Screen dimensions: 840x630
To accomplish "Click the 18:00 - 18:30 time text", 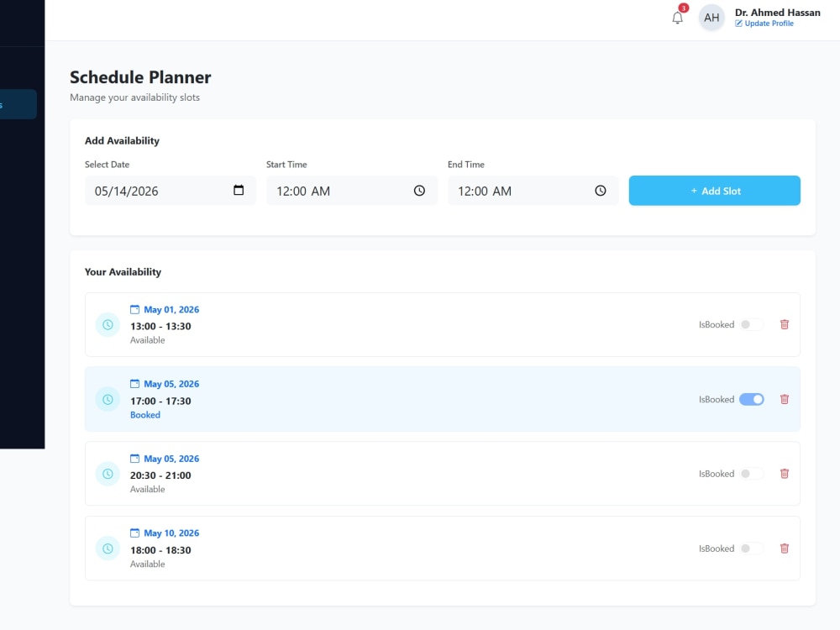I will [x=160, y=550].
